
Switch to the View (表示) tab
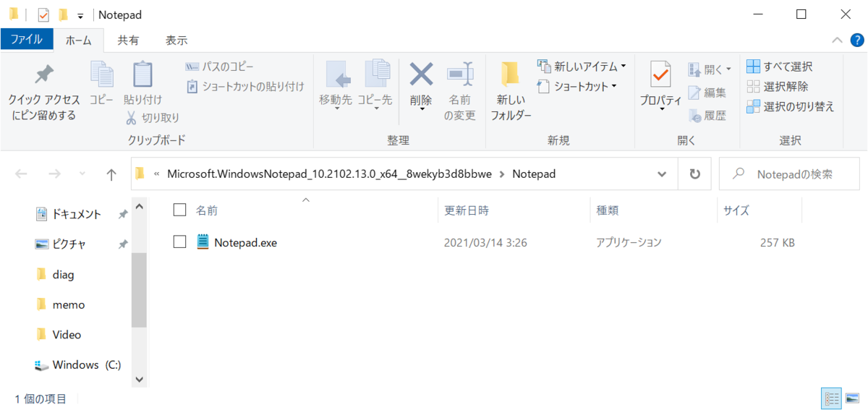[176, 40]
